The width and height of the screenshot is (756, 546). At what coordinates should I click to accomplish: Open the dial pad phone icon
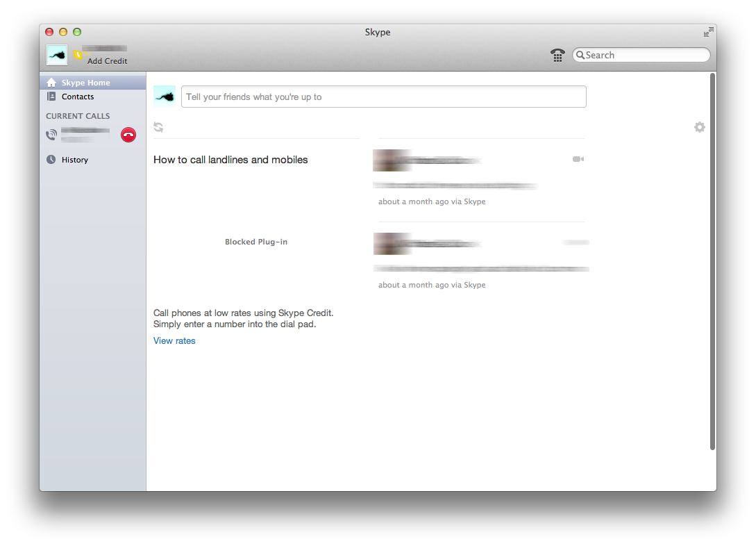click(557, 55)
